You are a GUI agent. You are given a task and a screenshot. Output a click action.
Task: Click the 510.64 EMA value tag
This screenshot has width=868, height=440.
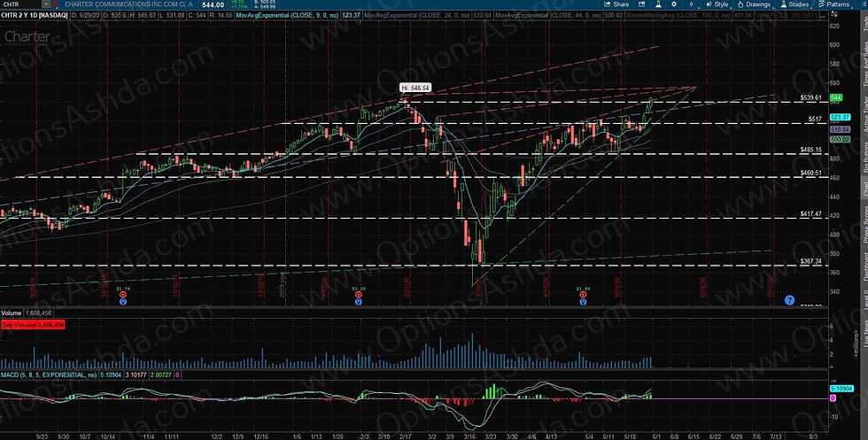[x=840, y=129]
